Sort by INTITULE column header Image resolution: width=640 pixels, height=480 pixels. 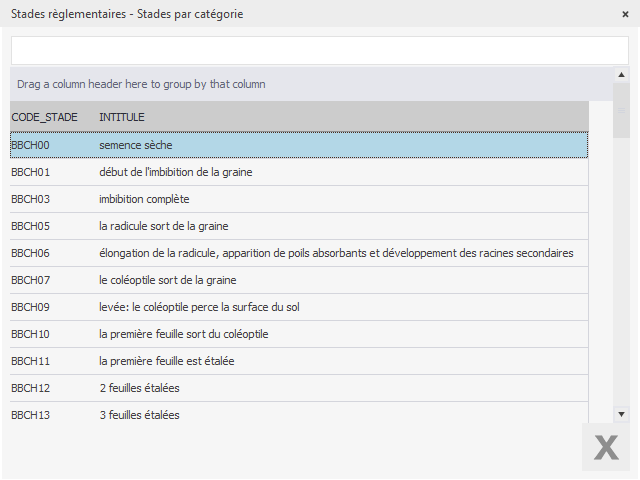[x=123, y=118]
